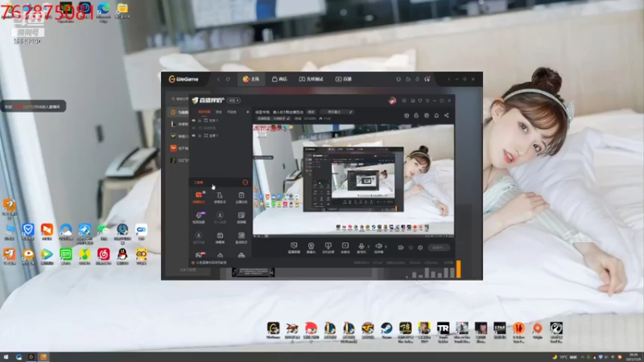Open the first tool in toolbox third row
Viewport: 644px width, 362px height.
coord(199,237)
